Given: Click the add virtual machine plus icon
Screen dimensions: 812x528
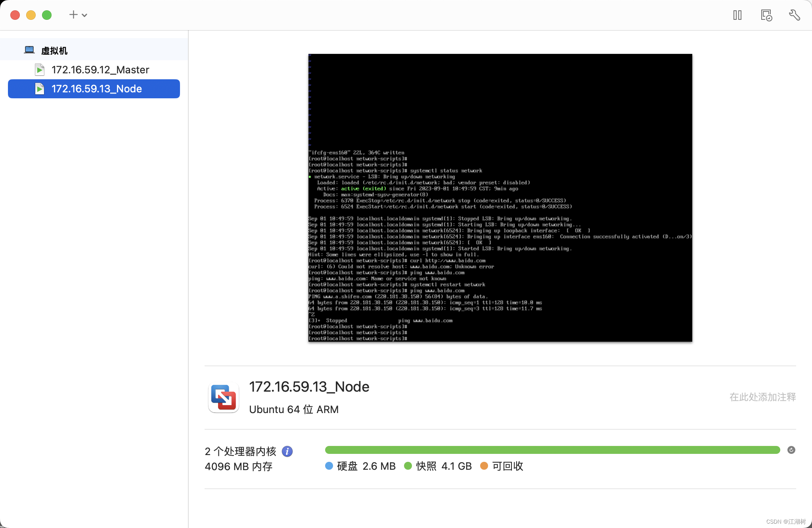Looking at the screenshot, I should pyautogui.click(x=73, y=15).
